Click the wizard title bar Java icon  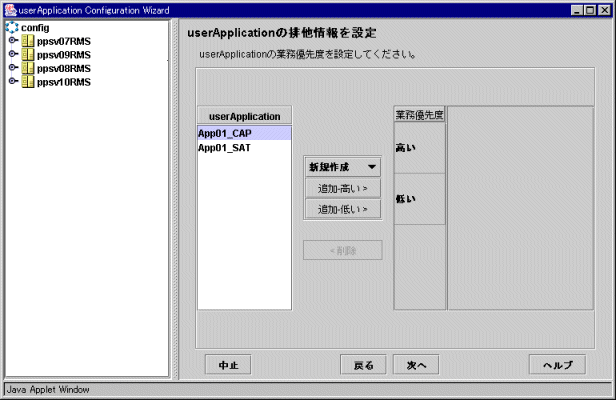point(11,10)
